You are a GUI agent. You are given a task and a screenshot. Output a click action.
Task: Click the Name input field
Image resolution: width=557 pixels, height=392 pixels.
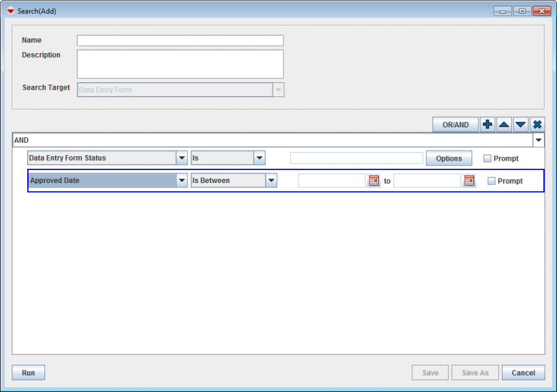point(180,41)
